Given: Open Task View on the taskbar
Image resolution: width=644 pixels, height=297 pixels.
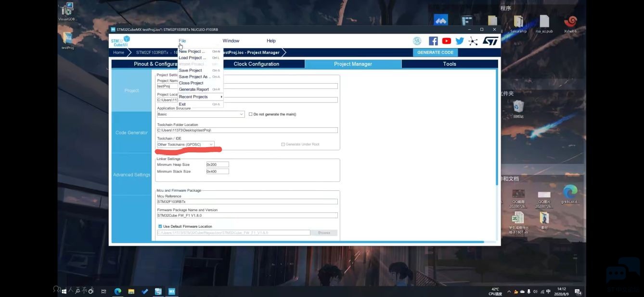Looking at the screenshot, I should [103, 291].
